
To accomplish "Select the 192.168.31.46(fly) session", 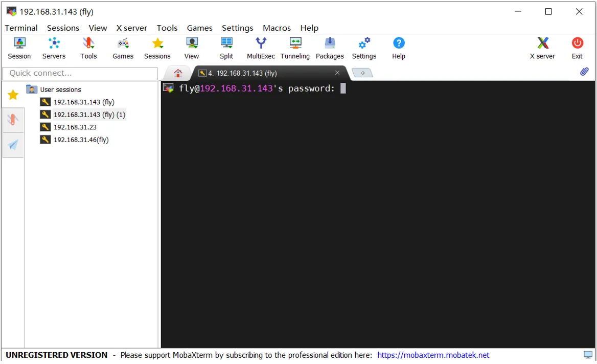I will 81,140.
